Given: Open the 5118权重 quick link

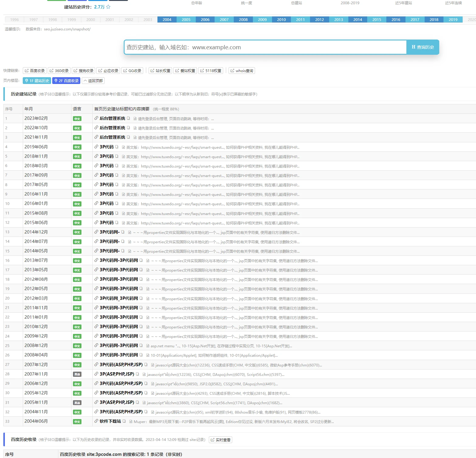Looking at the screenshot, I should click(x=211, y=71).
